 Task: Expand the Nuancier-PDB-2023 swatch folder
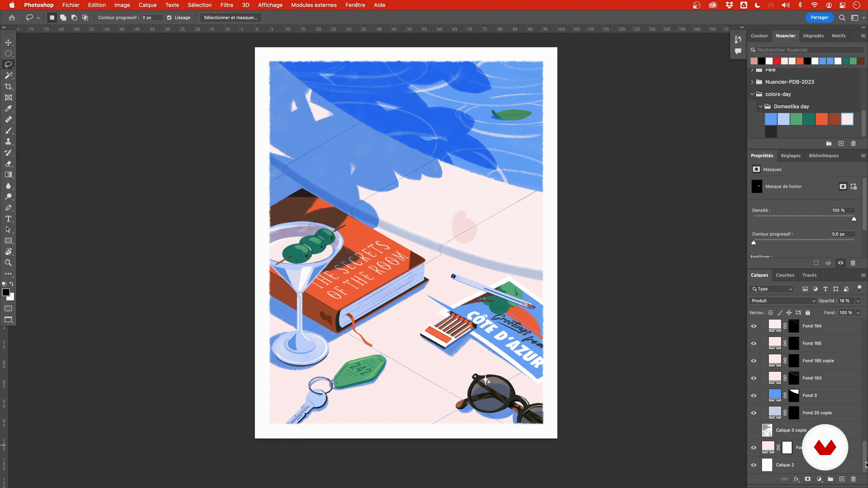pyautogui.click(x=752, y=82)
